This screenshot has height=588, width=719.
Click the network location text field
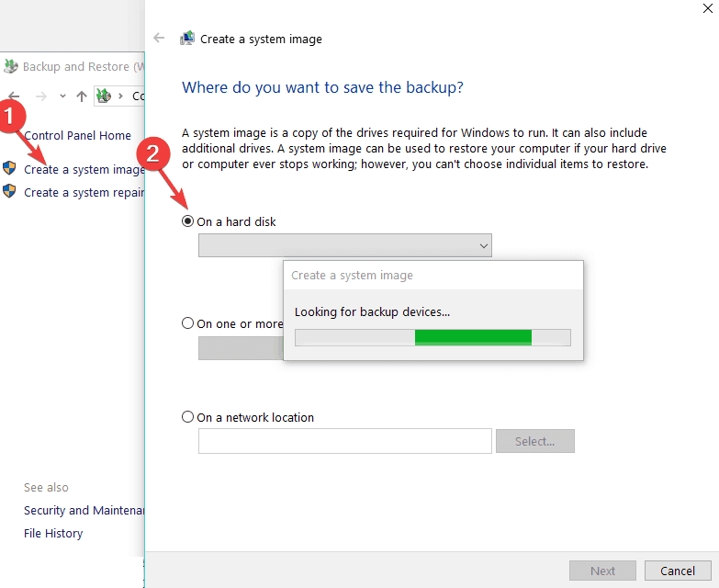pos(345,441)
